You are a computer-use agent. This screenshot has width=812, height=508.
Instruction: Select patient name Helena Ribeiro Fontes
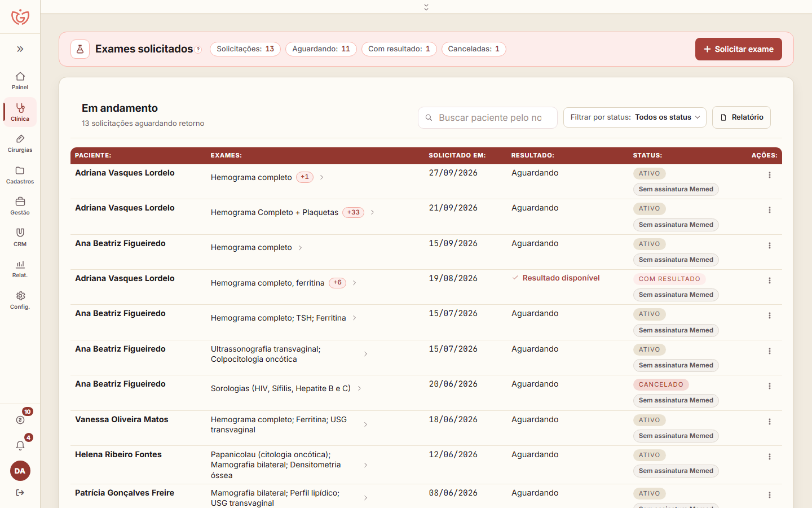pos(118,454)
